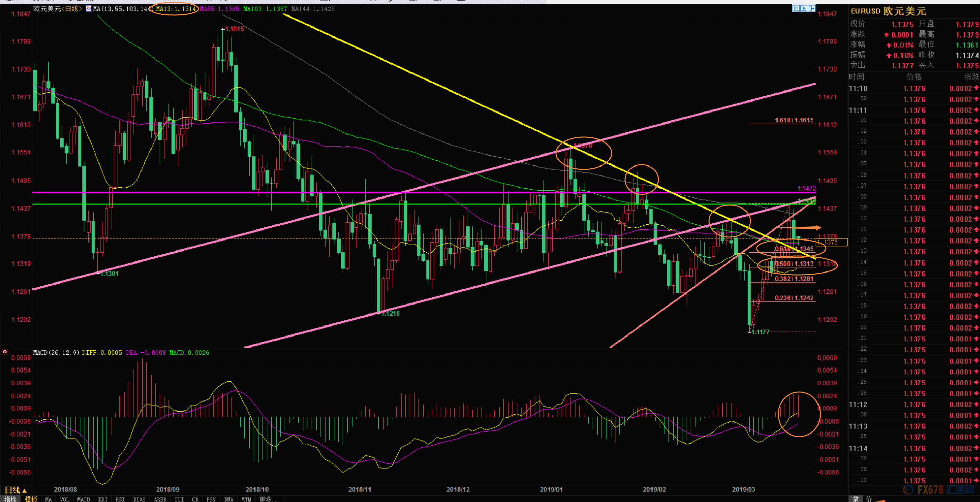The image size is (980, 502).
Task: Click the 卖出 price 1.1377
Action: coord(902,66)
